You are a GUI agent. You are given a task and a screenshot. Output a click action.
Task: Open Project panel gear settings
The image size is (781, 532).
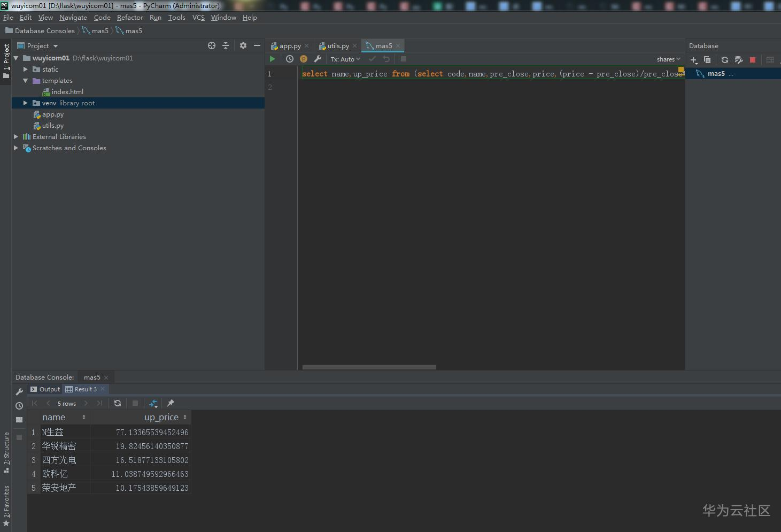click(243, 46)
